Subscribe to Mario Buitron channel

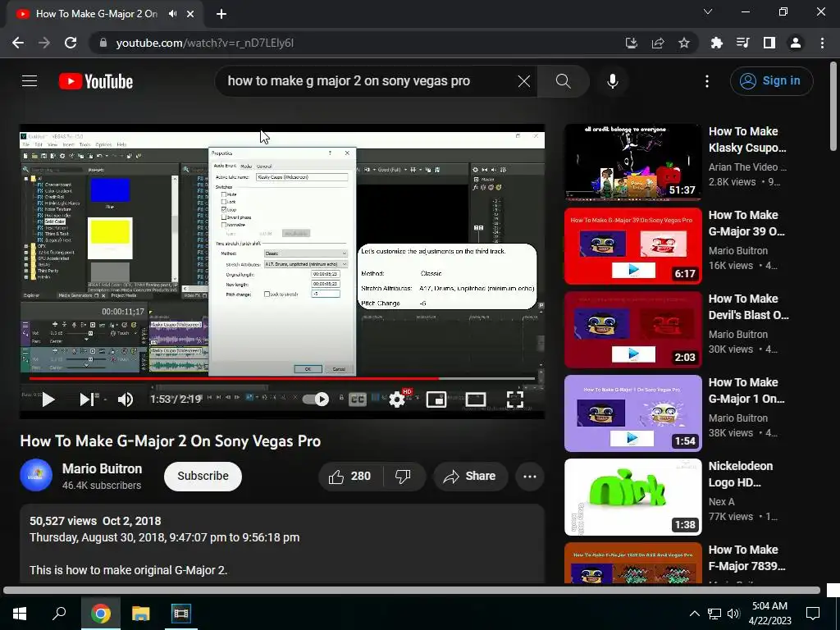(x=203, y=477)
